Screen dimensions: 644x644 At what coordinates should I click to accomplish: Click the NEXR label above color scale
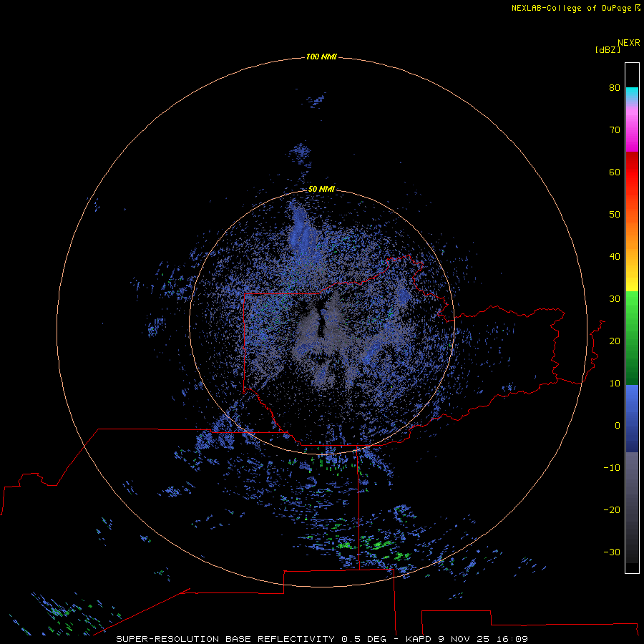coord(629,43)
